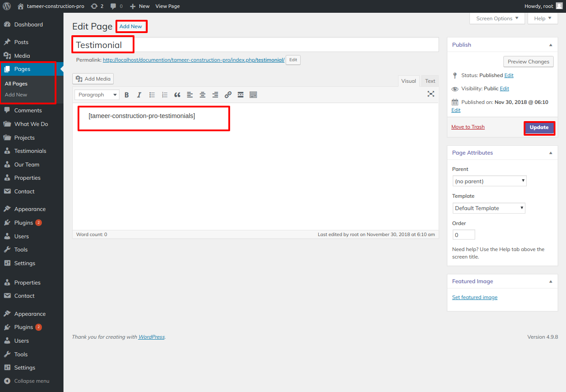Click the root user avatar
566x392 pixels.
click(559, 6)
